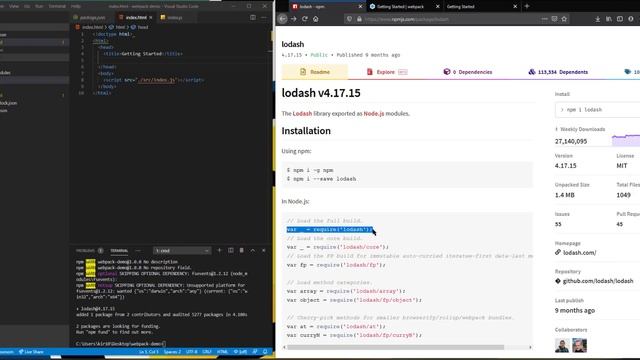The height and width of the screenshot is (360, 640).
Task: Split the VS Code terminal
Action: tap(231, 250)
